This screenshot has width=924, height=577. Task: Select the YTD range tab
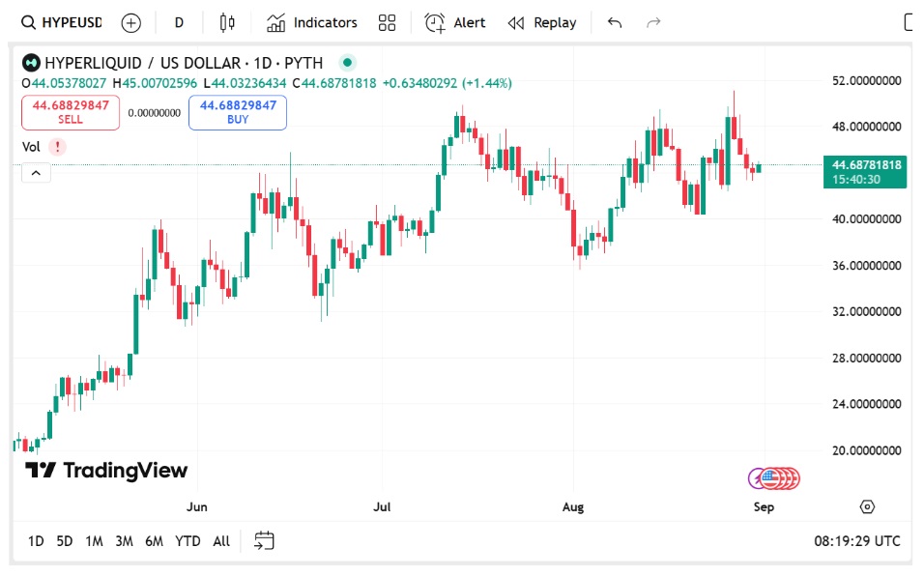[x=189, y=541]
